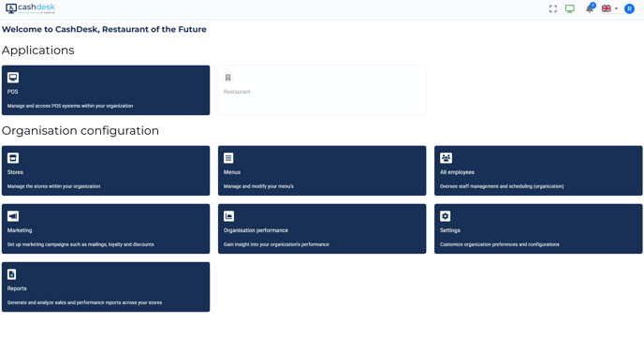Click the All employees people icon
This screenshot has width=644, height=338.
(446, 158)
